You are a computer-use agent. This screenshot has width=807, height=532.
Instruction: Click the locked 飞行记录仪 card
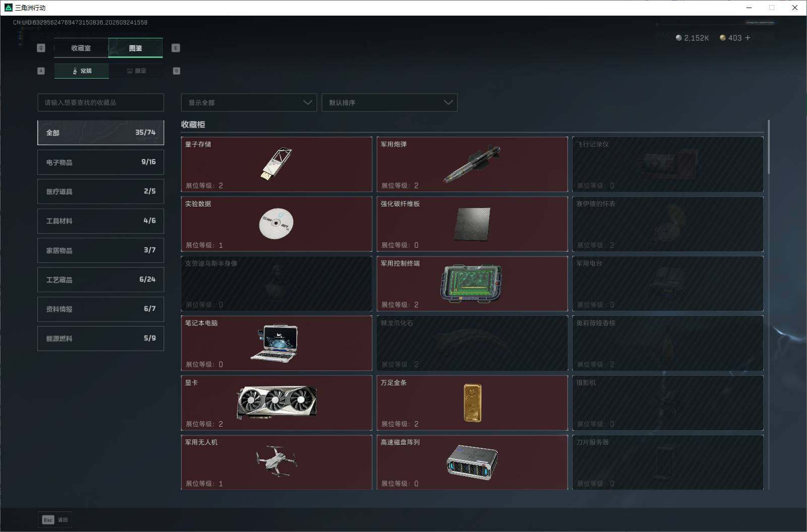[668, 164]
